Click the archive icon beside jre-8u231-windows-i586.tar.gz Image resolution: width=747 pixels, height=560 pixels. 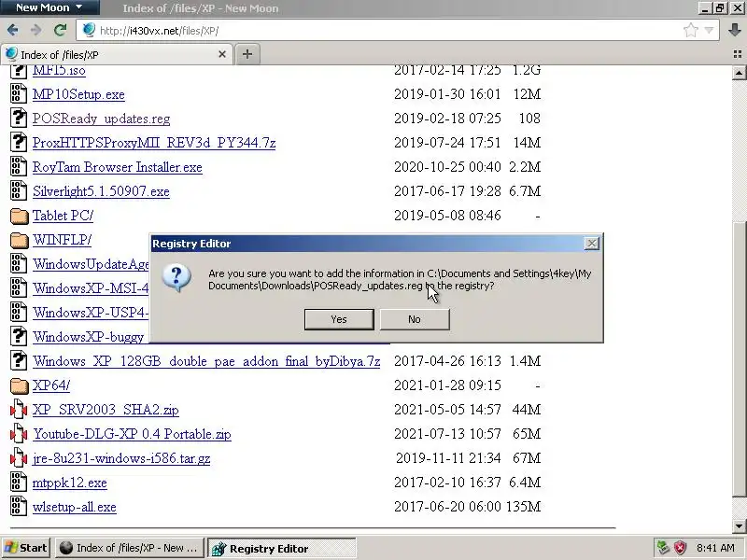click(19, 458)
